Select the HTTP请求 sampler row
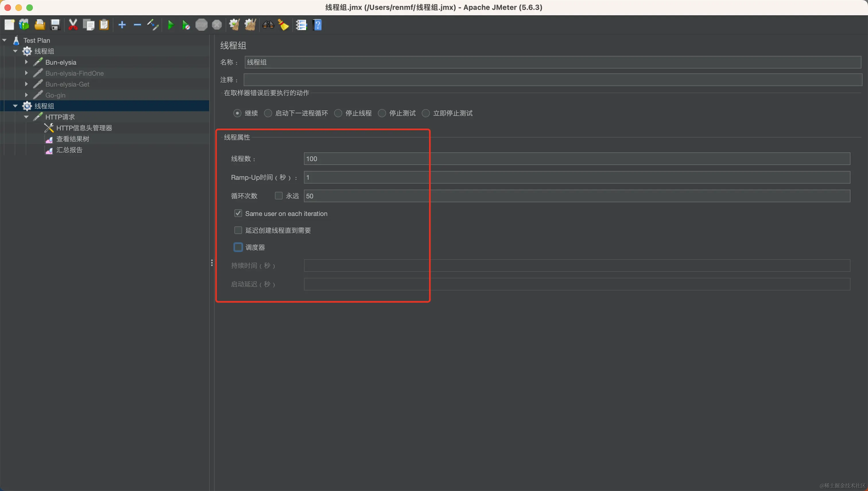Screen dimensions: 868x491 click(60, 117)
